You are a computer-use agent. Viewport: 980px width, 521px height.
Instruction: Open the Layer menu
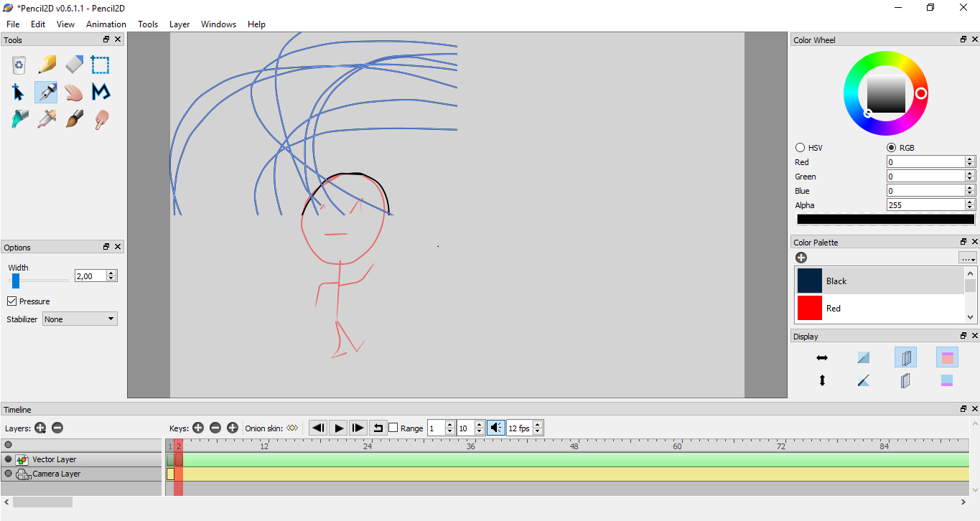pos(179,24)
